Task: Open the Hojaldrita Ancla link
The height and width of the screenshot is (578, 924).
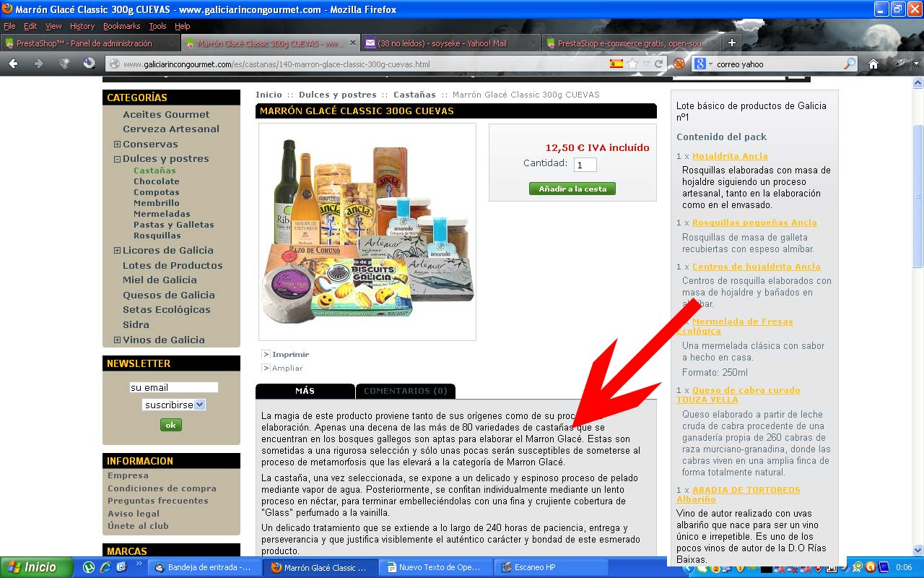Action: pyautogui.click(x=730, y=156)
